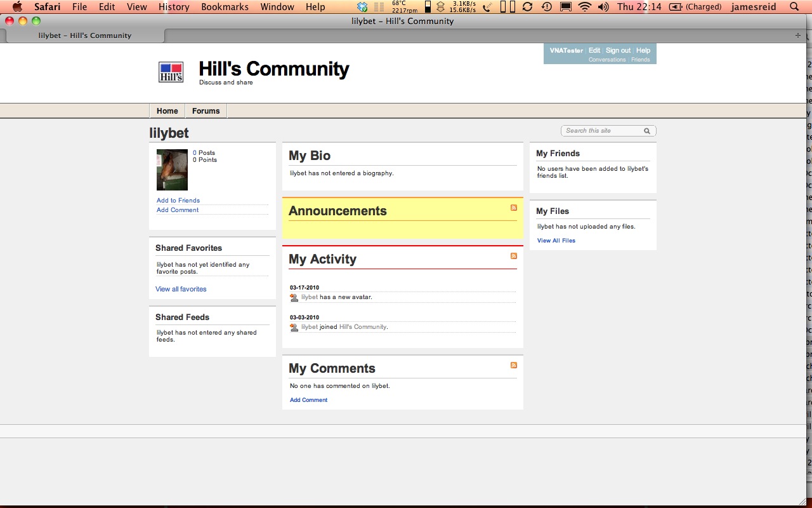Open the Apple menu
This screenshot has width=812, height=508.
(x=17, y=7)
